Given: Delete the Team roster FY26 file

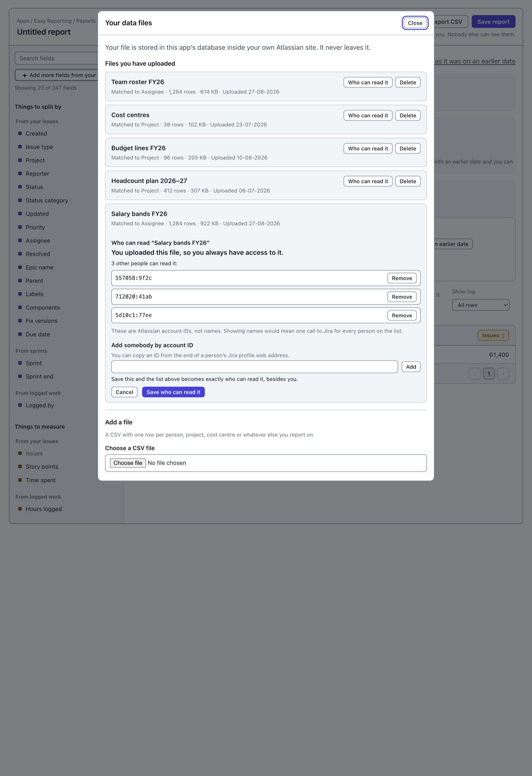Looking at the screenshot, I should (408, 82).
